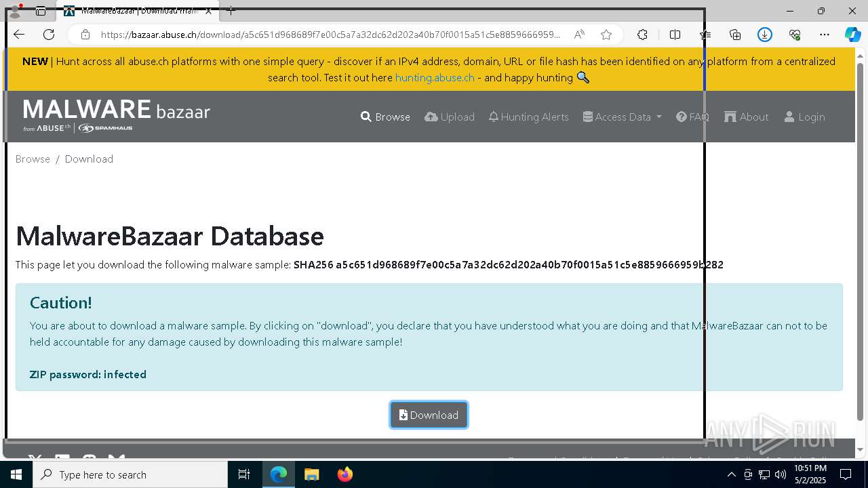The width and height of the screenshot is (868, 488).
Task: Visit the About page
Action: (746, 117)
